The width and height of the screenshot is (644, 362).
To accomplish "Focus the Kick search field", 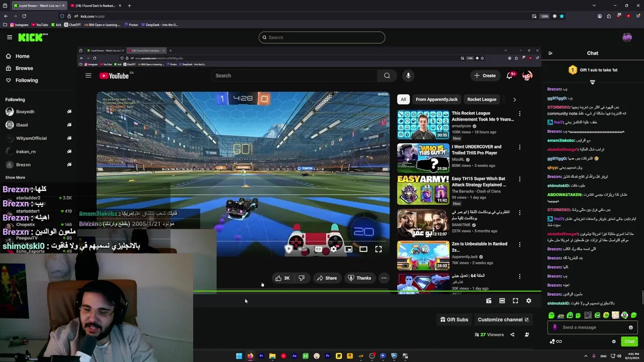I will pyautogui.click(x=322, y=37).
